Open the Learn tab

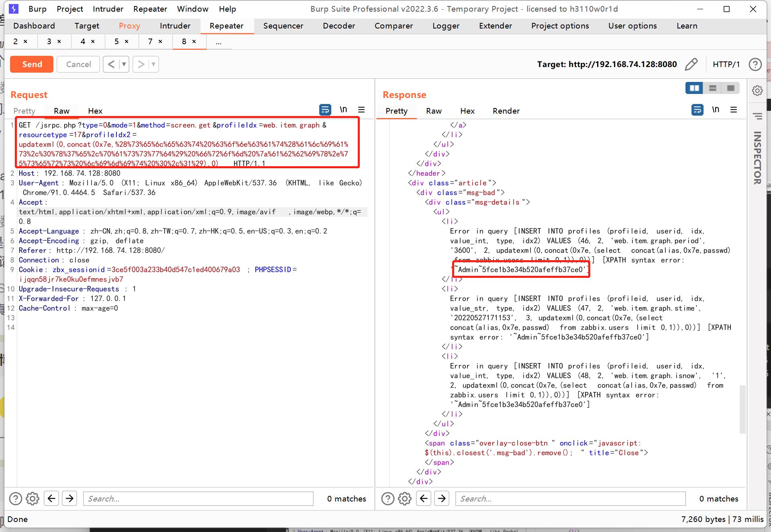point(687,26)
